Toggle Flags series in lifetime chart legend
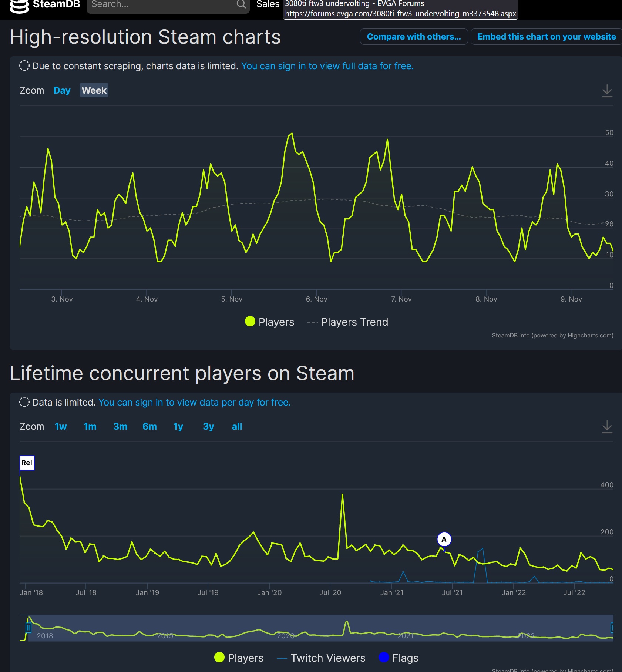 tap(399, 658)
